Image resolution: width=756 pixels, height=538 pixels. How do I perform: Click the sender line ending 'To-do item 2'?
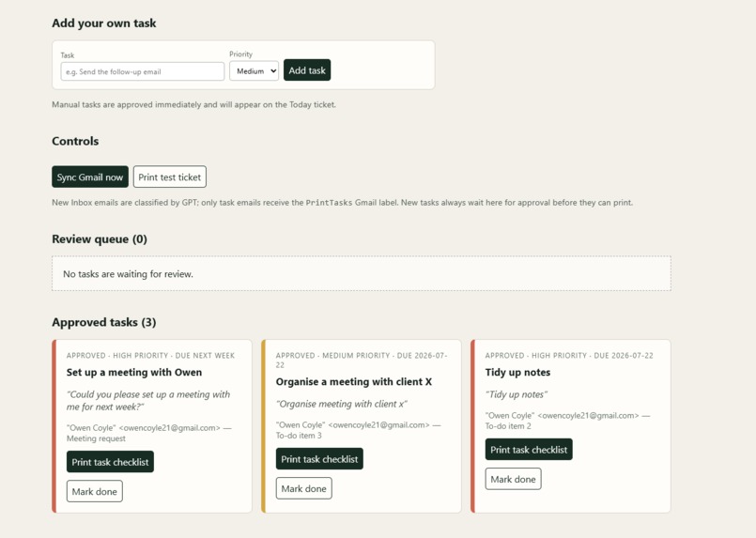click(567, 421)
